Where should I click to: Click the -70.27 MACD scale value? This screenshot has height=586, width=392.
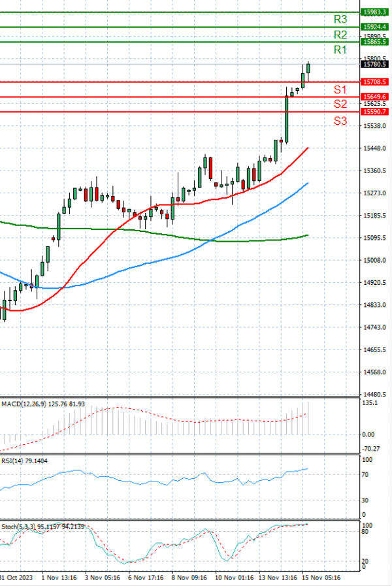(370, 448)
